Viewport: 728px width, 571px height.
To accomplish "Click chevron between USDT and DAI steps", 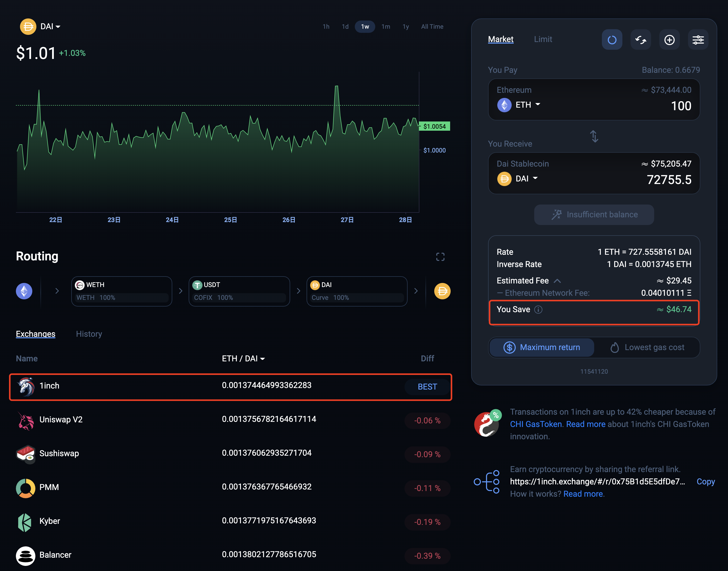I will (x=298, y=291).
